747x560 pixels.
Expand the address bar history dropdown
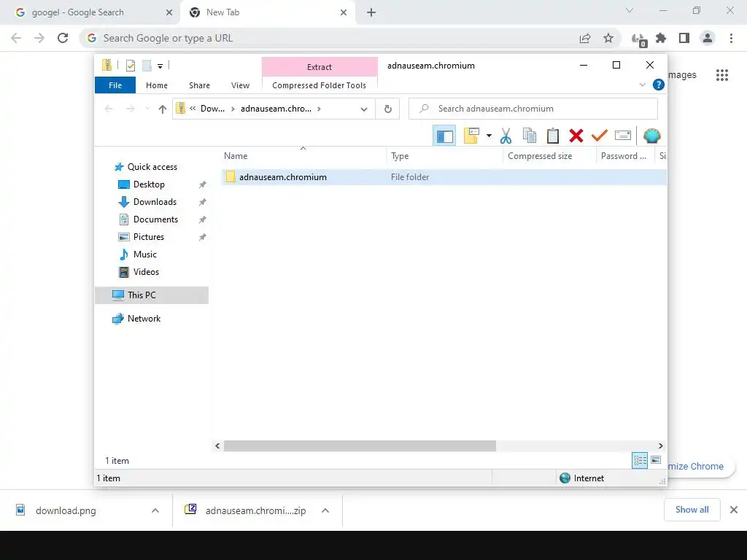pyautogui.click(x=364, y=109)
